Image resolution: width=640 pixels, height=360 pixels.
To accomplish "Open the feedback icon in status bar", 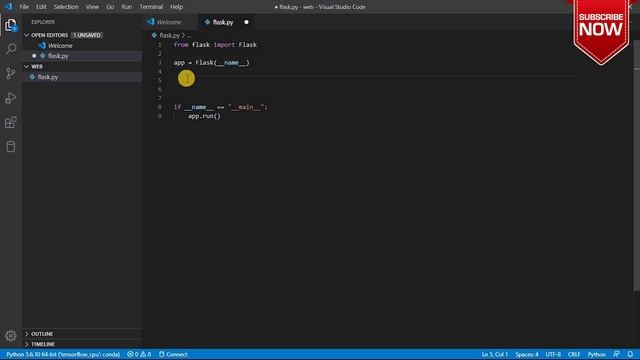I will [616, 354].
